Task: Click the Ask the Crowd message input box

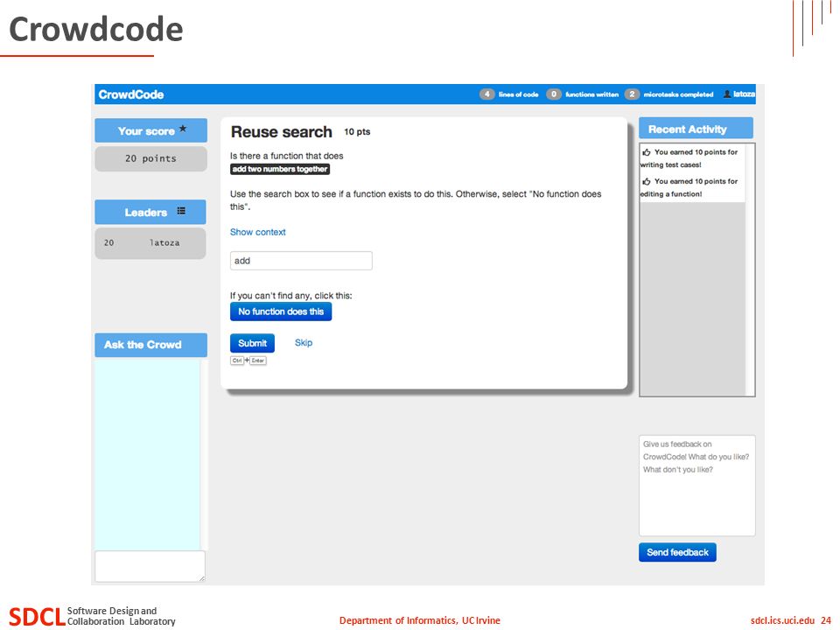Action: [x=150, y=566]
